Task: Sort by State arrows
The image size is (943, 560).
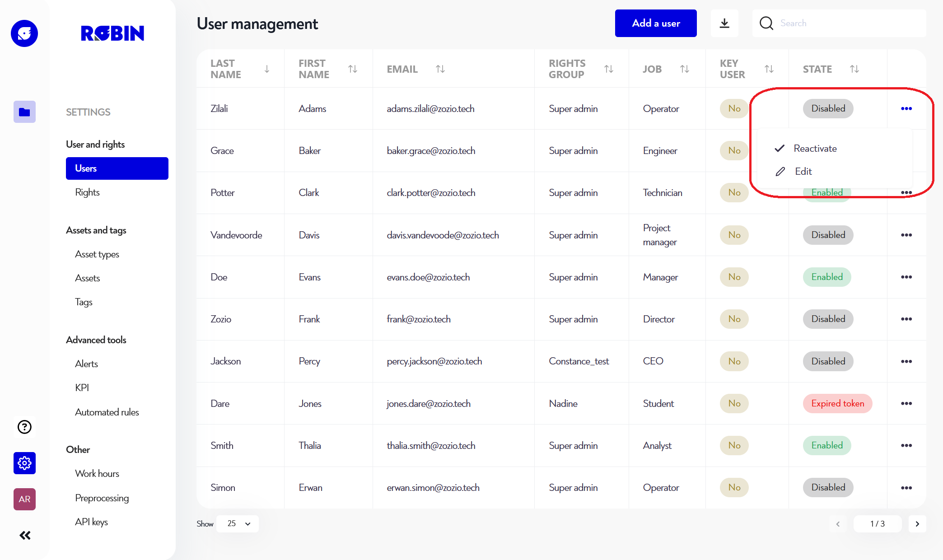Action: (x=854, y=69)
